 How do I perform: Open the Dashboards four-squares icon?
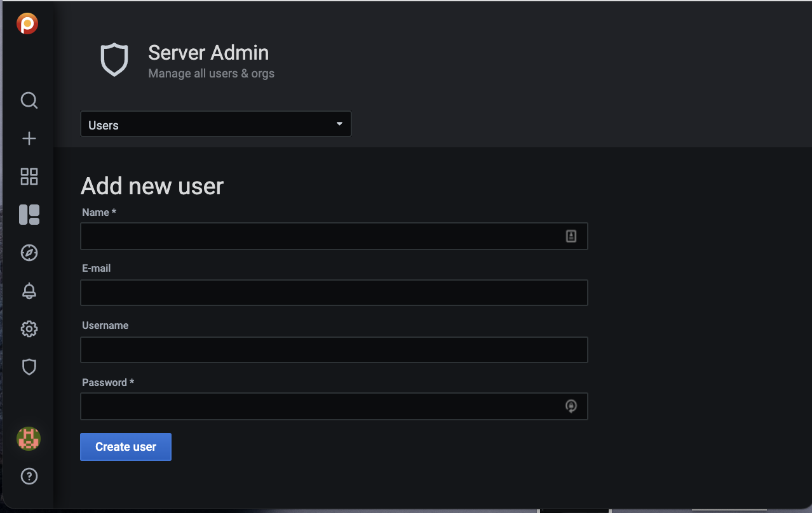tap(29, 177)
